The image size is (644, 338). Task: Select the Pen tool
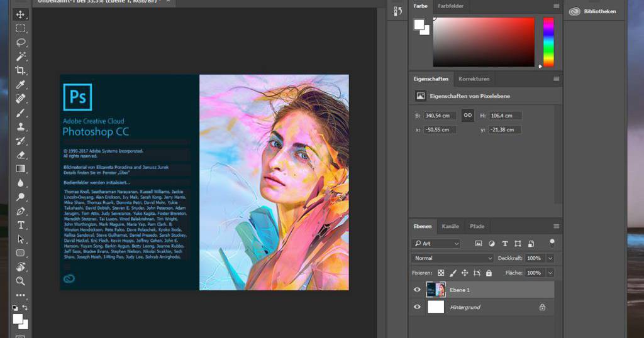pos(20,211)
